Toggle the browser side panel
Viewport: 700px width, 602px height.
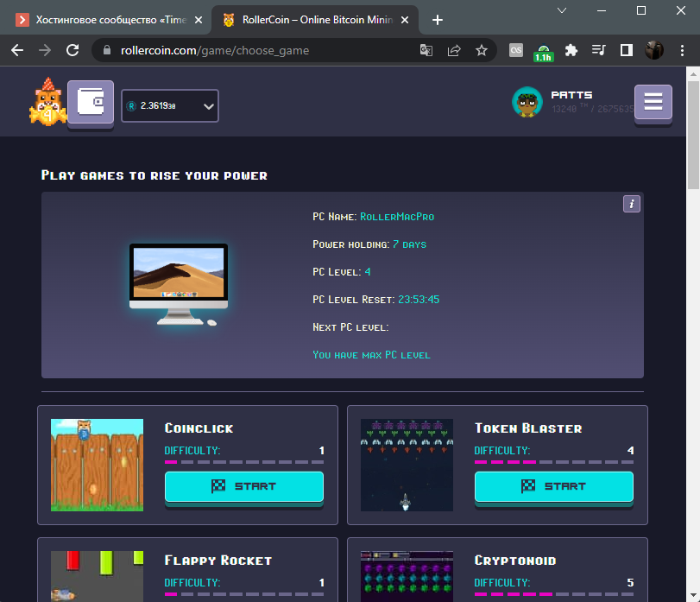coord(626,50)
